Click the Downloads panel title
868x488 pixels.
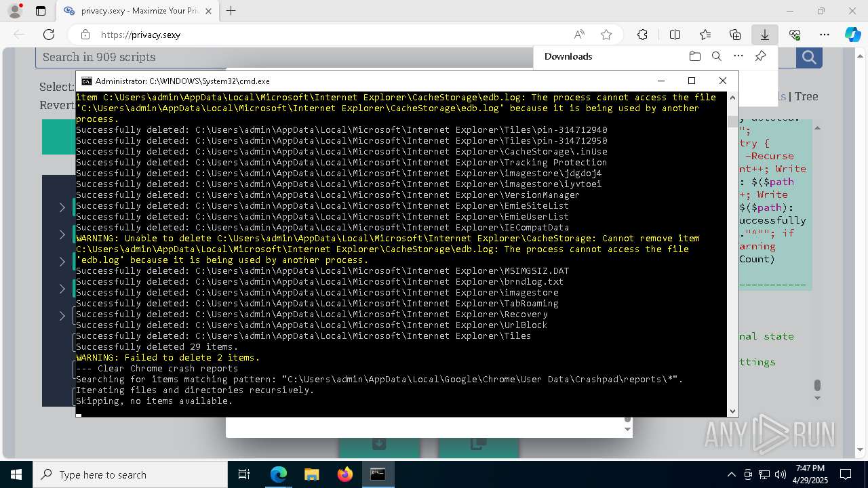(x=568, y=56)
